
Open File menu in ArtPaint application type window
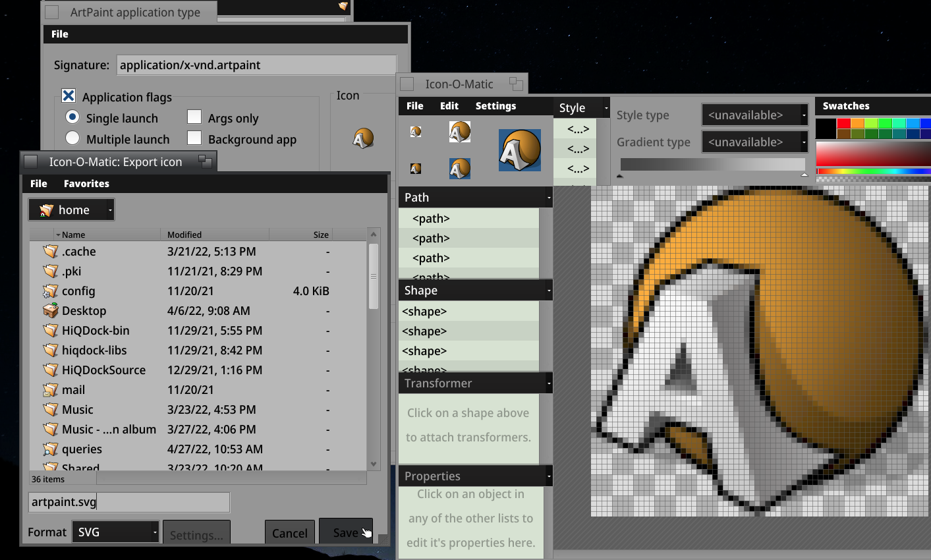[60, 34]
